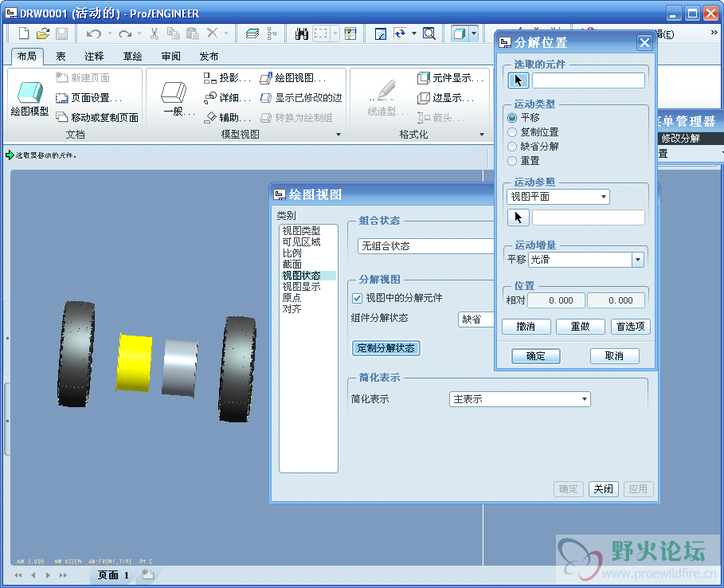Click the 页面设置 page setup icon

(62, 98)
